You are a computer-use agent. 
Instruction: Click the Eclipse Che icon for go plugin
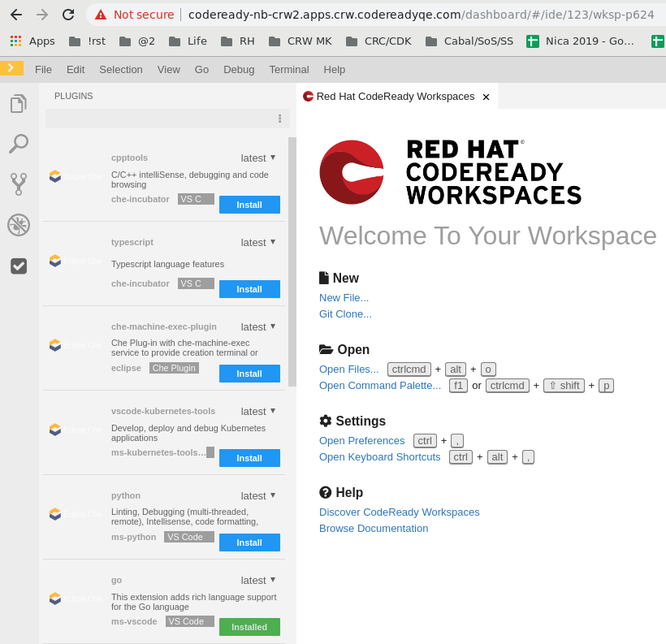click(x=55, y=599)
